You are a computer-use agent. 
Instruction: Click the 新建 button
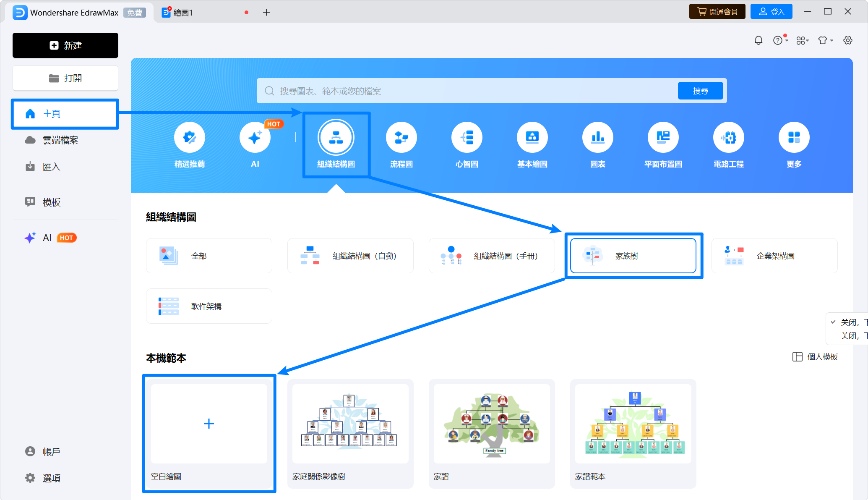click(x=65, y=45)
